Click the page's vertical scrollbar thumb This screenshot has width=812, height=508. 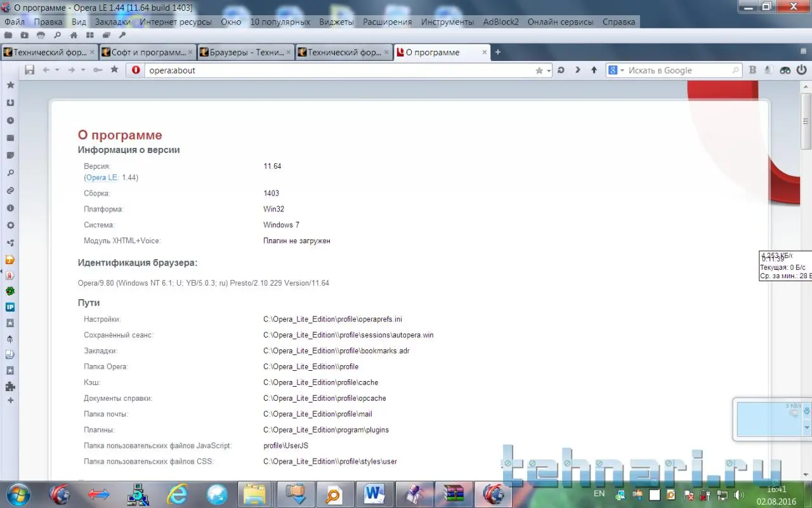[806, 121]
